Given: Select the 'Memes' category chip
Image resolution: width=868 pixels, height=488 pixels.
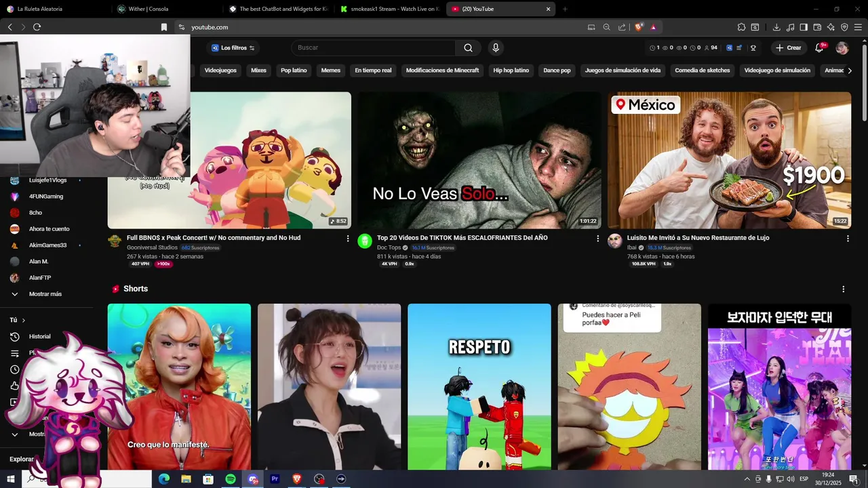Looking at the screenshot, I should (x=331, y=70).
